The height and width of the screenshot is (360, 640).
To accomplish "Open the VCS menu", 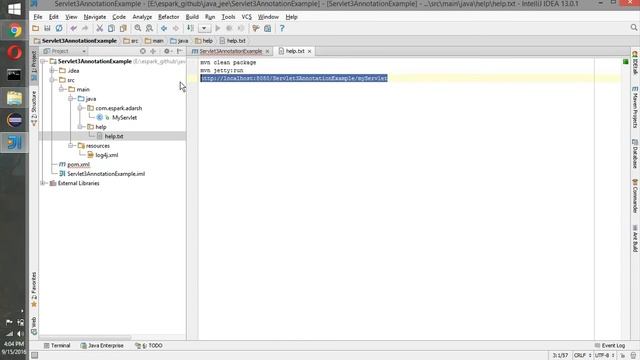I will [247, 17].
